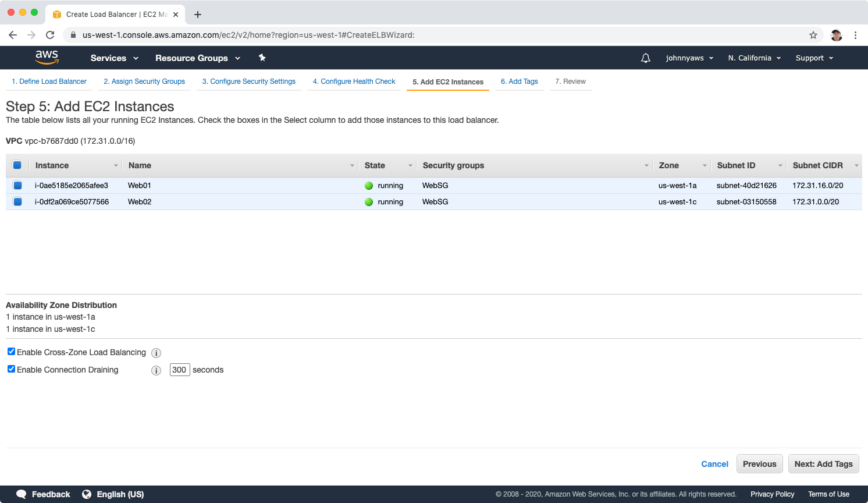Bookmark page with the star icon
The width and height of the screenshot is (868, 503).
coord(813,35)
